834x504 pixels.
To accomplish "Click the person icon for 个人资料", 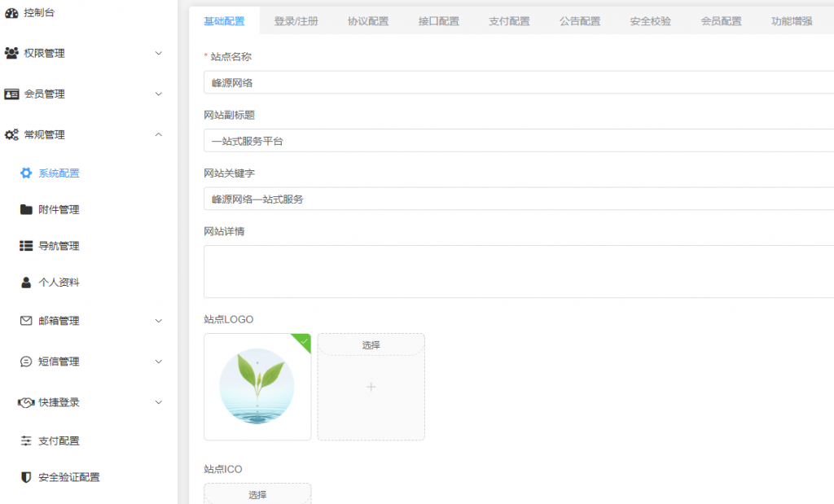I will (x=26, y=283).
